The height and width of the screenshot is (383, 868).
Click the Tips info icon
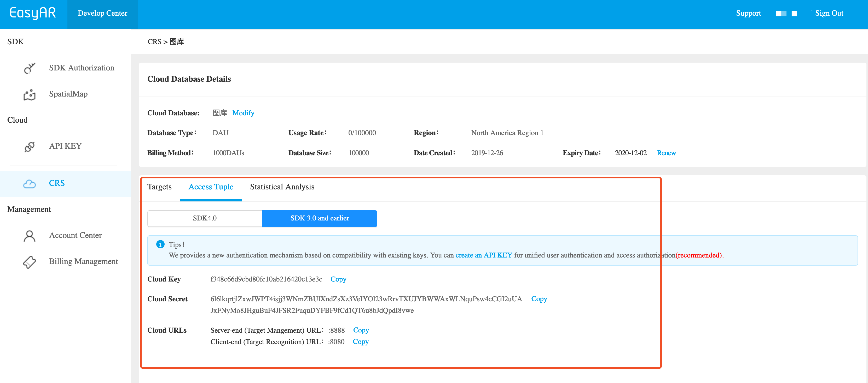160,244
